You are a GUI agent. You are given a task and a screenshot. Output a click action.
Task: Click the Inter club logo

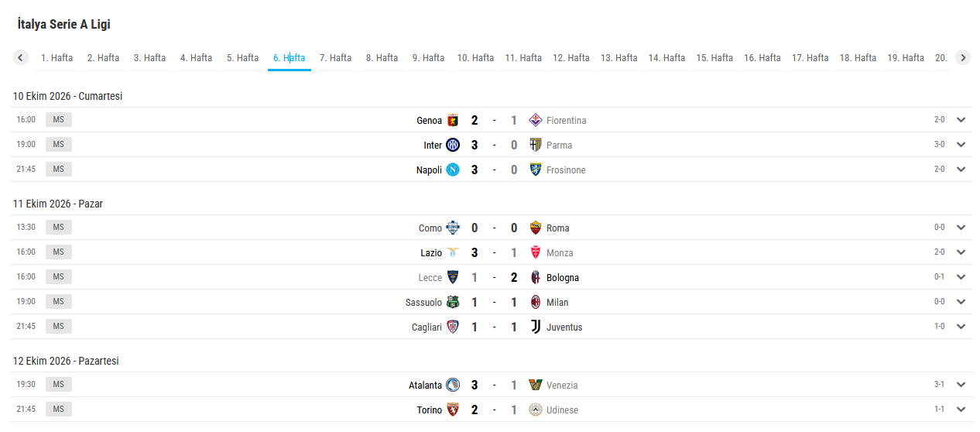click(453, 145)
